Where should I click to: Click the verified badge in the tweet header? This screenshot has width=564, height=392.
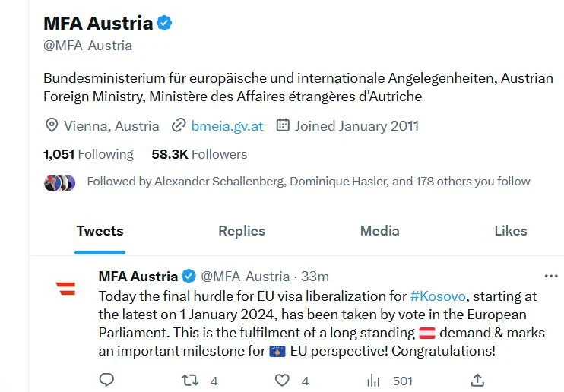point(189,276)
